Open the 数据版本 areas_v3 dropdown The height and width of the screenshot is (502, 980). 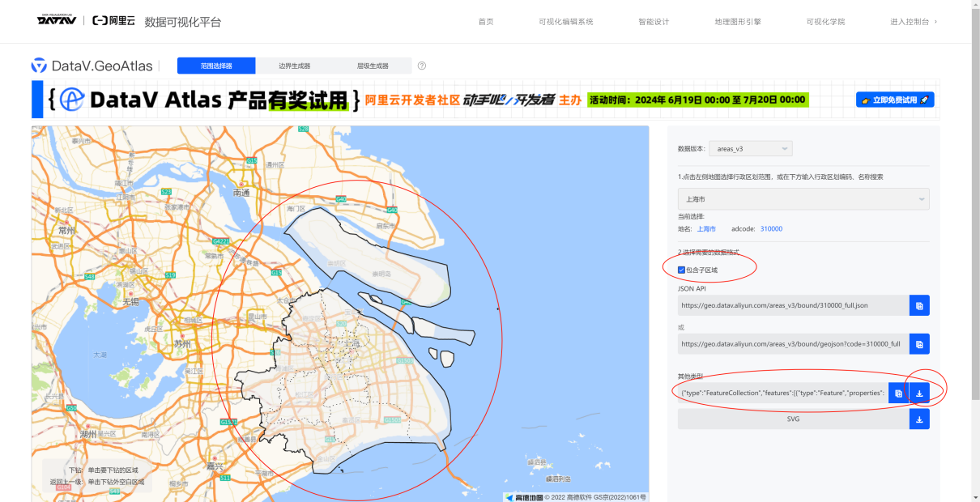tap(751, 148)
